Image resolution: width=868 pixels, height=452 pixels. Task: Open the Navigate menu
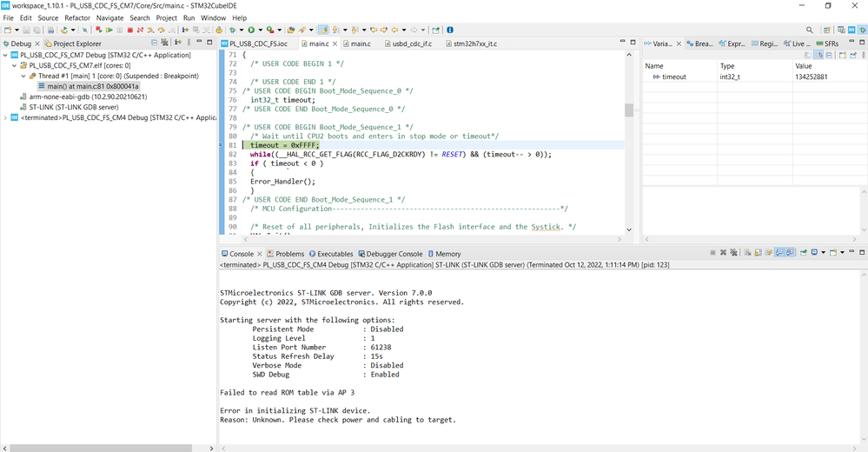109,17
